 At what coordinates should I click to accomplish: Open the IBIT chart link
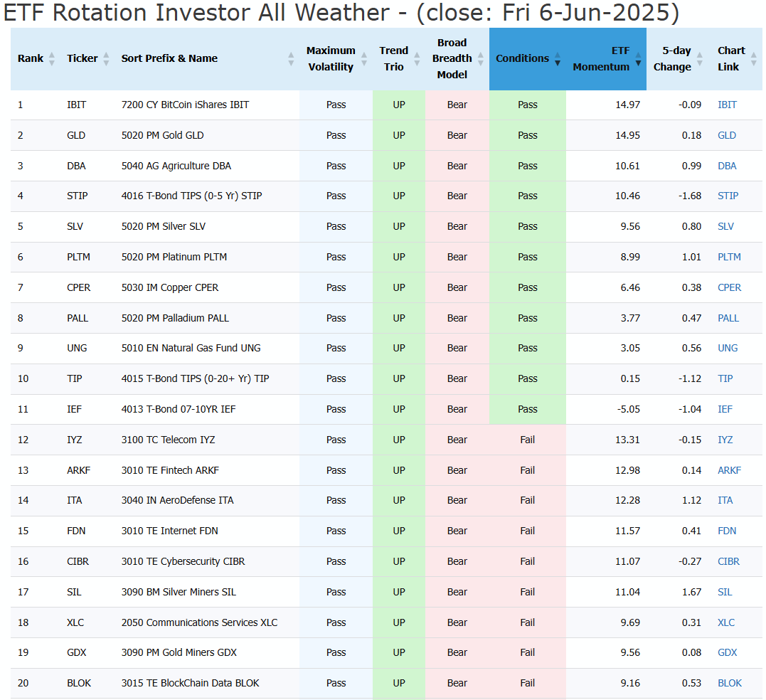727,105
